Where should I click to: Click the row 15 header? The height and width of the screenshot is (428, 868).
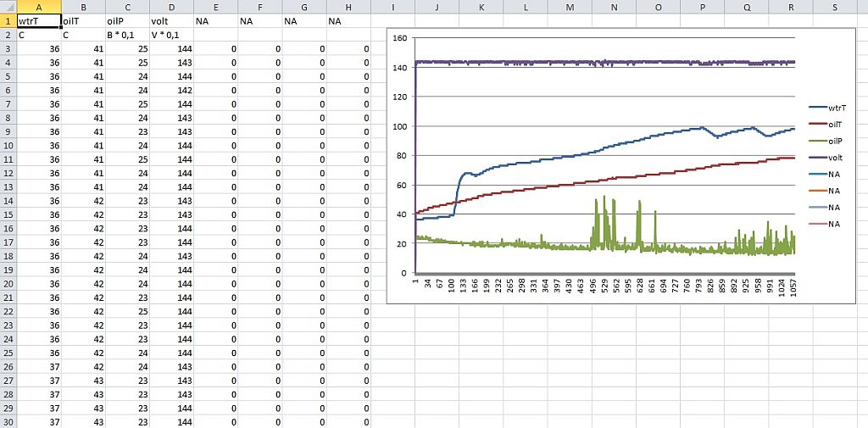8,214
